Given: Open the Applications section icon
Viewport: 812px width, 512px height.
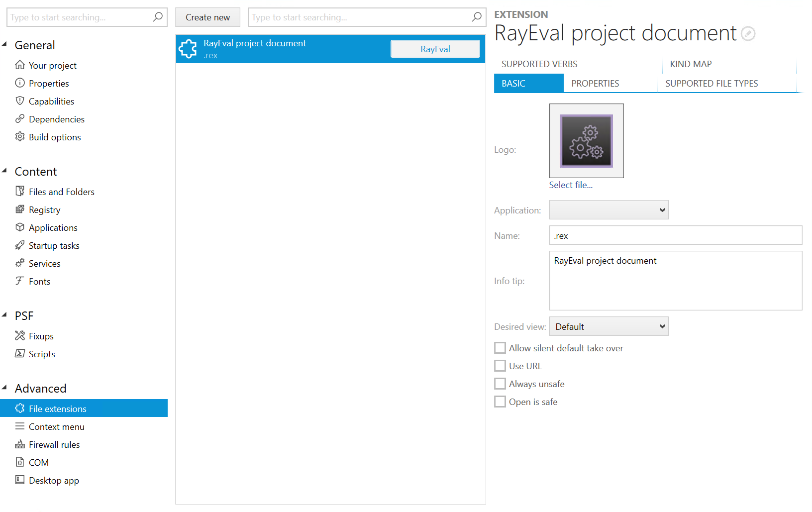Looking at the screenshot, I should [19, 227].
